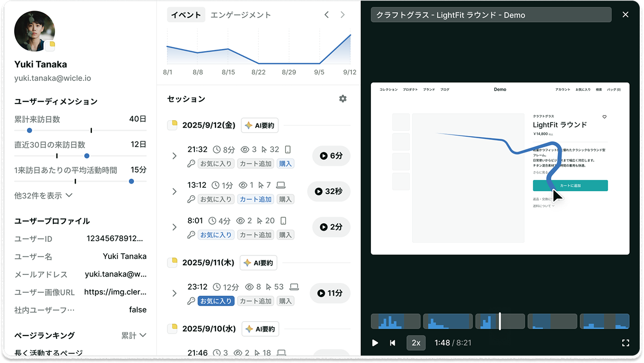
Task: Click key icon in 13:12 session
Action: (192, 199)
